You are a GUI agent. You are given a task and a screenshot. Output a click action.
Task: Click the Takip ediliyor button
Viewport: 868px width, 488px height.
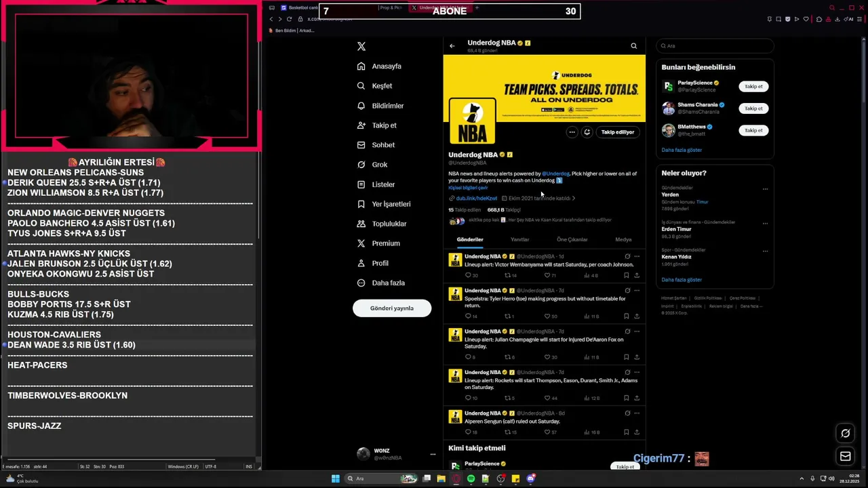[x=618, y=132]
